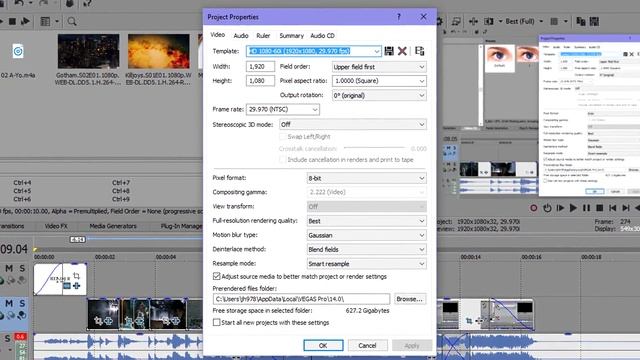Click the event pan/crop icon on first clip
This screenshot has height=360, width=640.
76,276
